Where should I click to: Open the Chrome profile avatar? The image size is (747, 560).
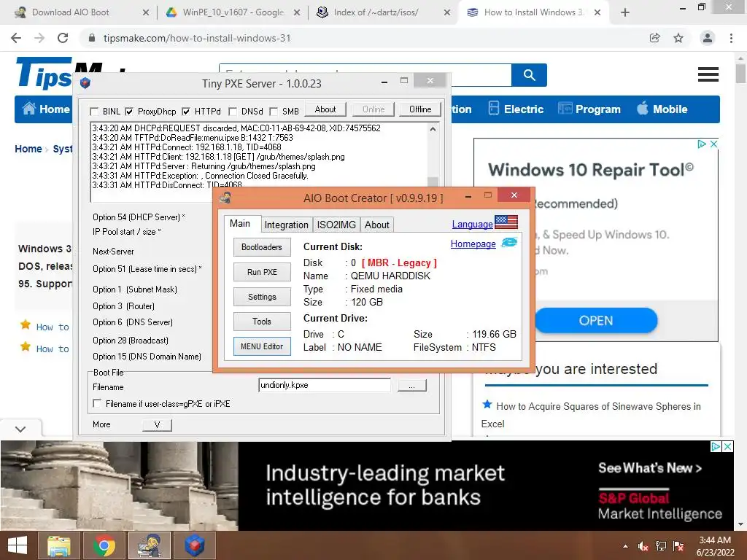[x=708, y=38]
